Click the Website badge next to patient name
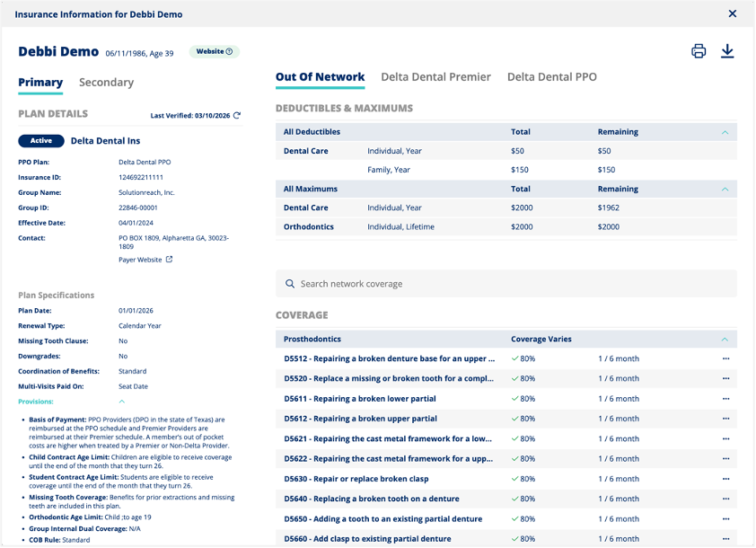 click(214, 51)
